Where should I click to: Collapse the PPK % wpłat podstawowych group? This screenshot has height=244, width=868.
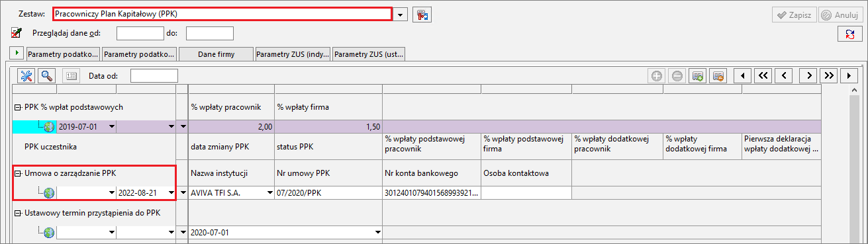(x=17, y=107)
